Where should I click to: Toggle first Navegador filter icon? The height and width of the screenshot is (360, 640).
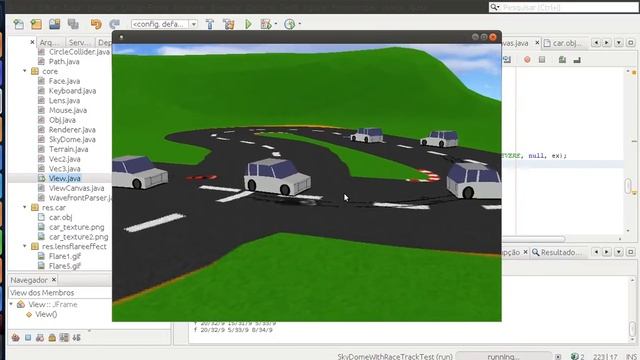coord(16,338)
